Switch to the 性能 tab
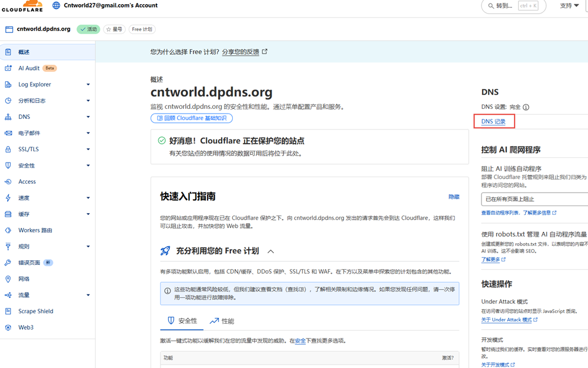This screenshot has width=588, height=368. point(222,321)
